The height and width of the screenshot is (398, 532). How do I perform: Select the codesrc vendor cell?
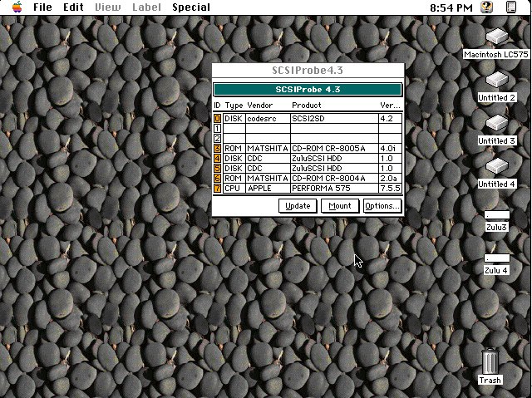(268, 118)
